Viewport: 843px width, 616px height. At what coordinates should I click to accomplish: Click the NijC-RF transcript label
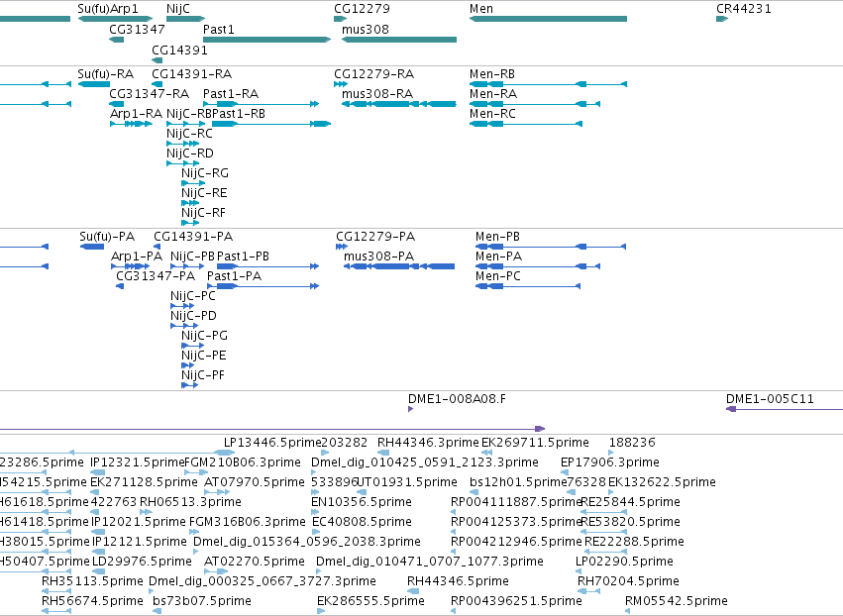click(x=203, y=213)
